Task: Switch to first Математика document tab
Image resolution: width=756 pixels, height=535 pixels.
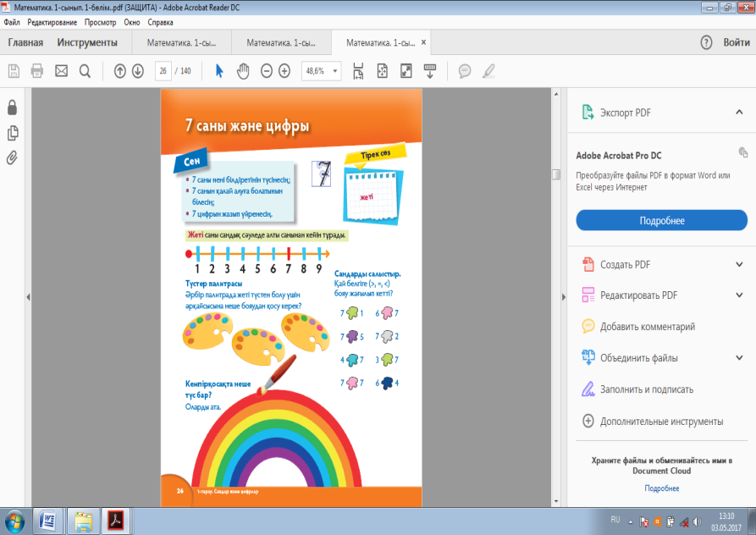Action: [181, 43]
